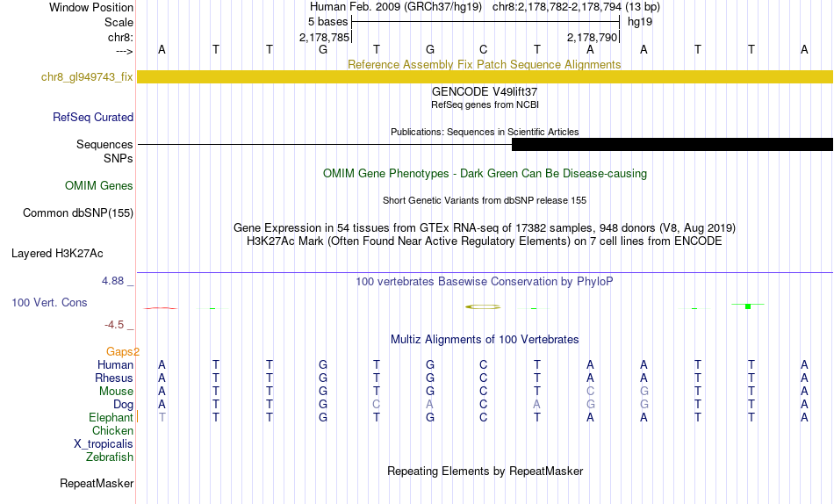Screen dimensions: 834x504
Task: Select the Dog species row label
Action: (x=124, y=405)
